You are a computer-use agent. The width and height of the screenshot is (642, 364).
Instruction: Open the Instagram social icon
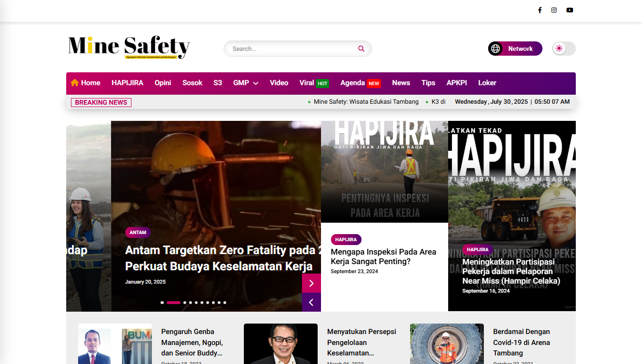coord(554,10)
